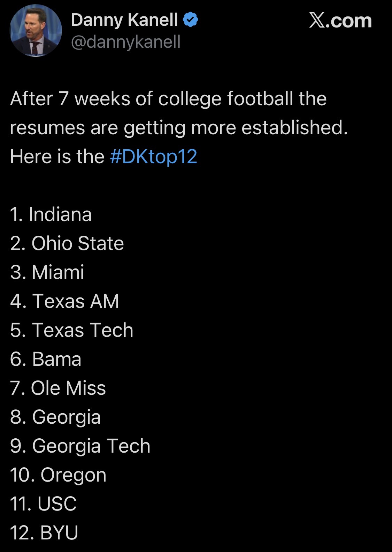Click the "10. Oregon" line
The width and height of the screenshot is (392, 552).
coord(58,475)
